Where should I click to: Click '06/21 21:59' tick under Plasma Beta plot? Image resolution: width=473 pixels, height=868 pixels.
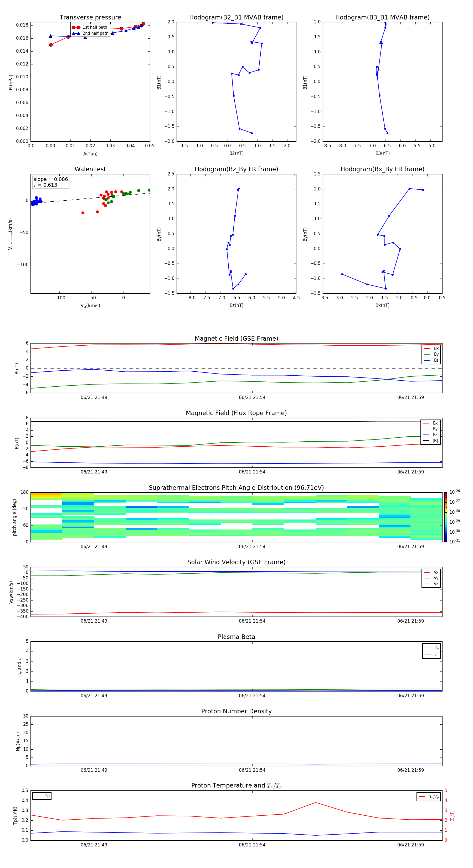pyautogui.click(x=410, y=696)
